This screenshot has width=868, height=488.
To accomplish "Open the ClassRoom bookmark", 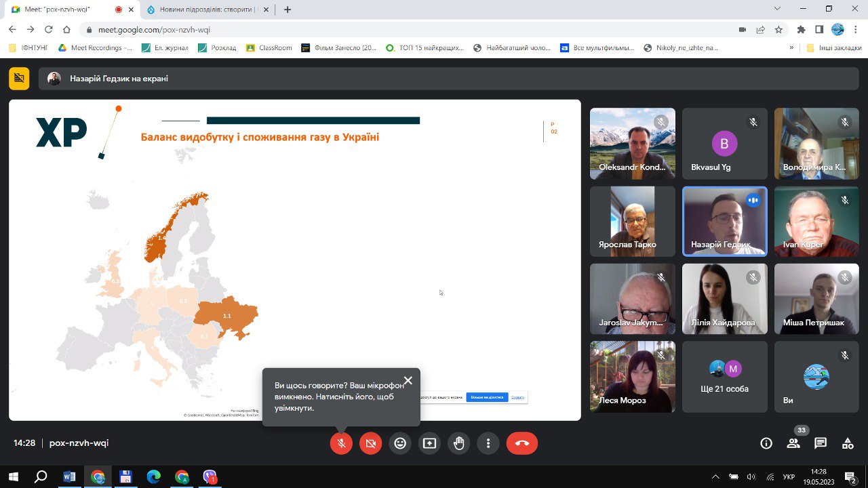I will [x=269, y=48].
